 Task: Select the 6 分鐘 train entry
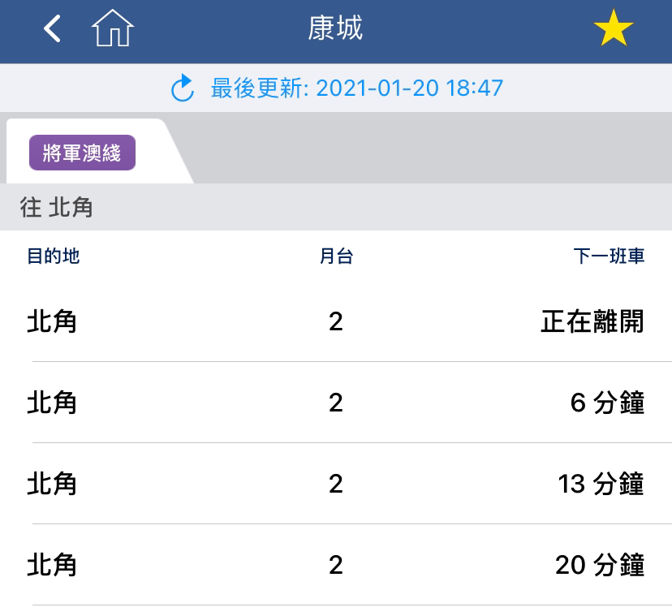(x=336, y=403)
